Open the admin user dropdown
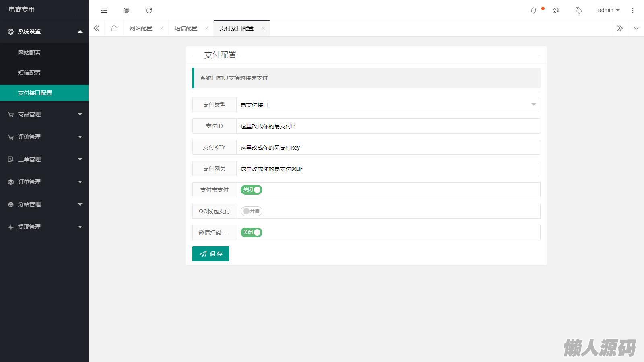This screenshot has height=362, width=644. [609, 10]
